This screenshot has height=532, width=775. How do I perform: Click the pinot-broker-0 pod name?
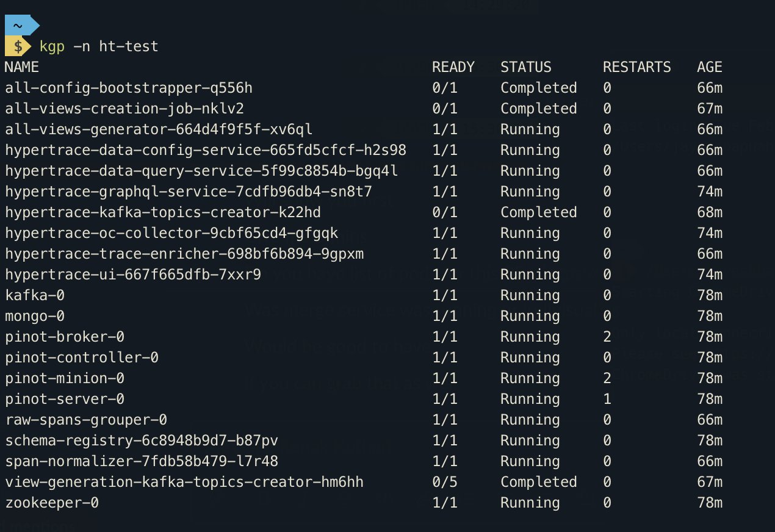pos(65,337)
